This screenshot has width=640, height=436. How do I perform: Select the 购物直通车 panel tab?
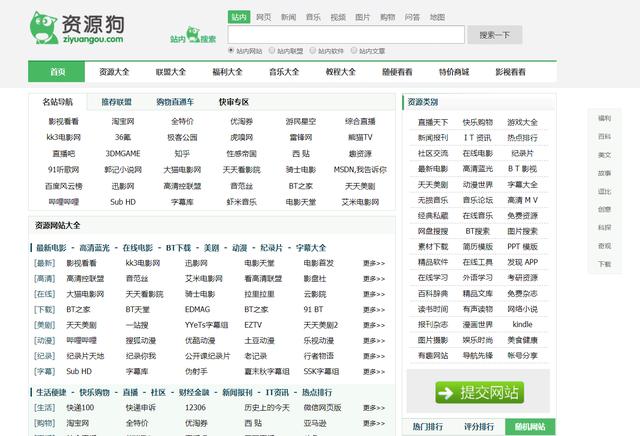click(175, 102)
